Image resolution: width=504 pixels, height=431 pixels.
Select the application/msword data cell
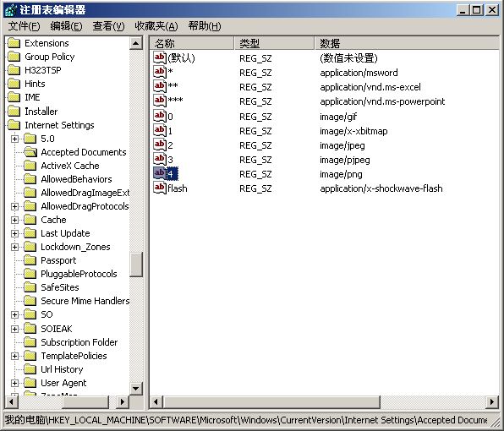359,73
